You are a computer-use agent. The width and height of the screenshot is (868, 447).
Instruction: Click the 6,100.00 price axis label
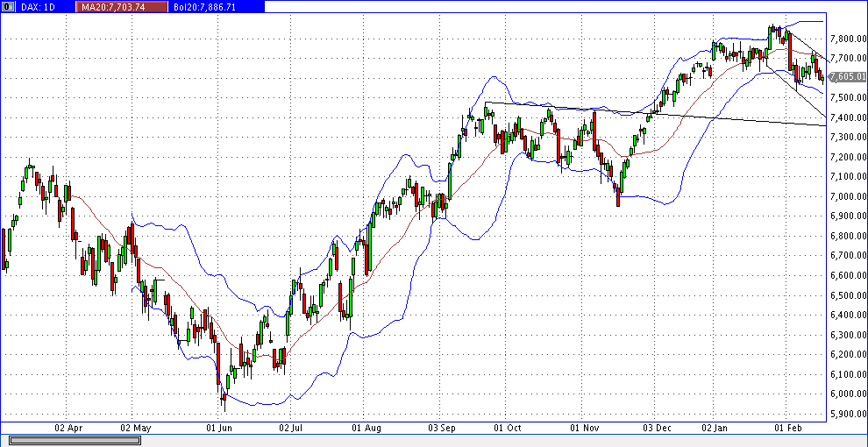click(848, 374)
